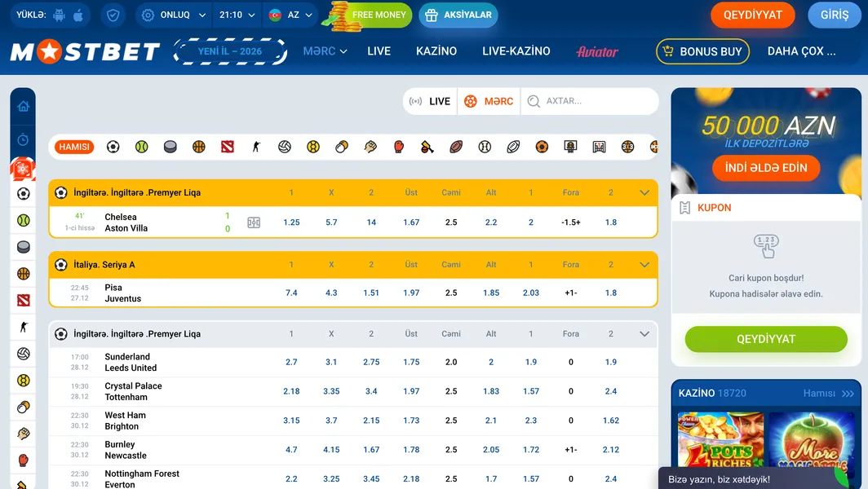
Task: Click the İNDİ ƏLDƏ EDİN bonus button
Action: (x=766, y=168)
